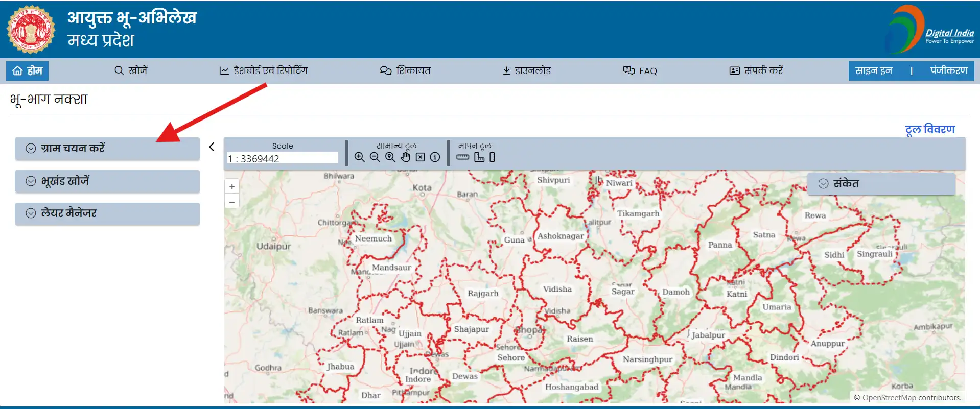Expand the भूखंड खोजें section
This screenshot has width=980, height=409.
pos(107,181)
